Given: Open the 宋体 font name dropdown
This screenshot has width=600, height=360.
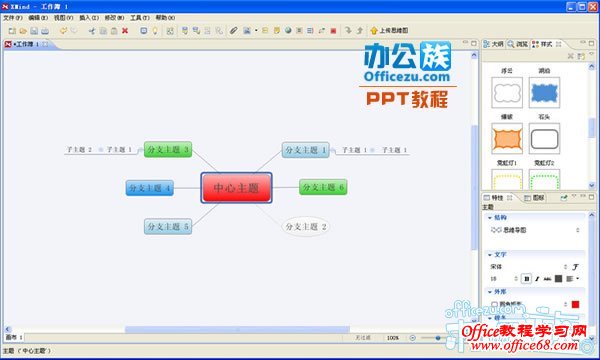Looking at the screenshot, I should [x=565, y=267].
